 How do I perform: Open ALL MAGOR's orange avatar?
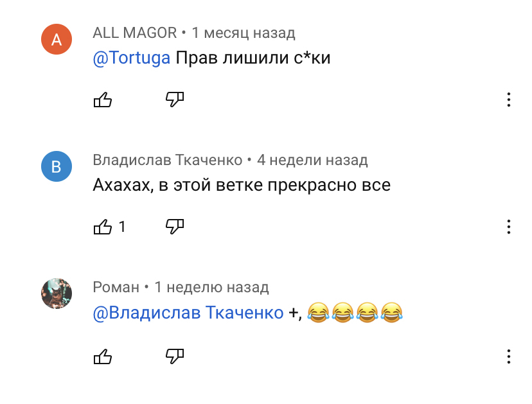(57, 40)
